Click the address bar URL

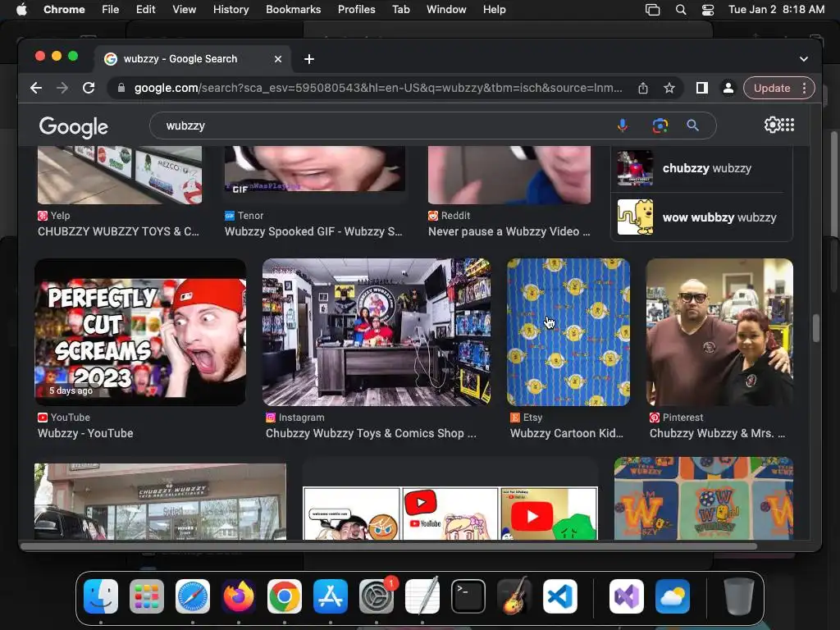tap(378, 88)
